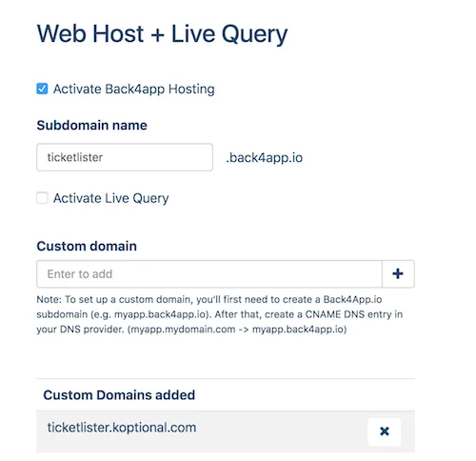This screenshot has height=461, width=476.
Task: Uncheck the Activate Back4app Hosting checkbox
Action: click(x=42, y=89)
